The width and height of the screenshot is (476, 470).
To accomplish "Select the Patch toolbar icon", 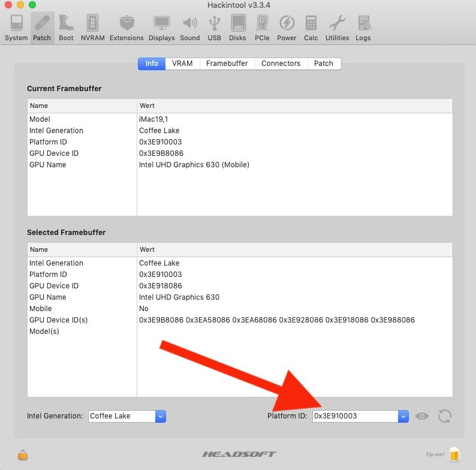I will (x=42, y=28).
